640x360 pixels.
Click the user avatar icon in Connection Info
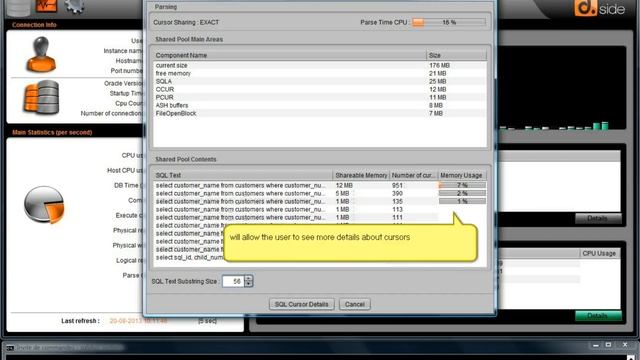(41, 54)
